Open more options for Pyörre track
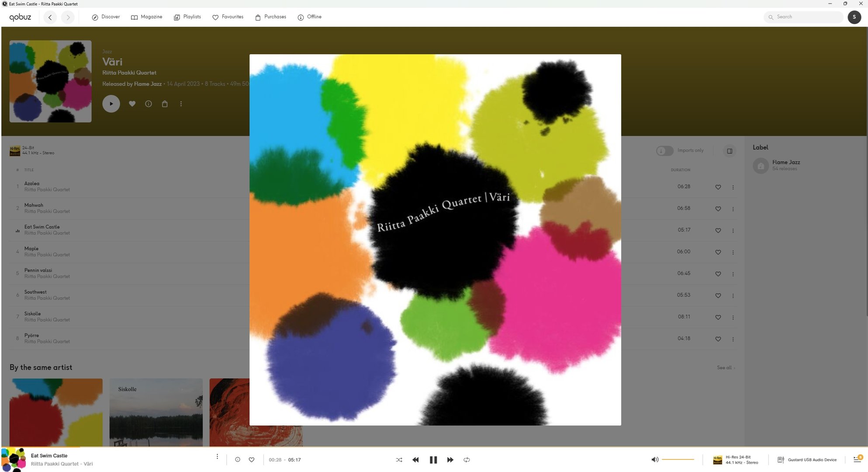868x472 pixels. (733, 339)
